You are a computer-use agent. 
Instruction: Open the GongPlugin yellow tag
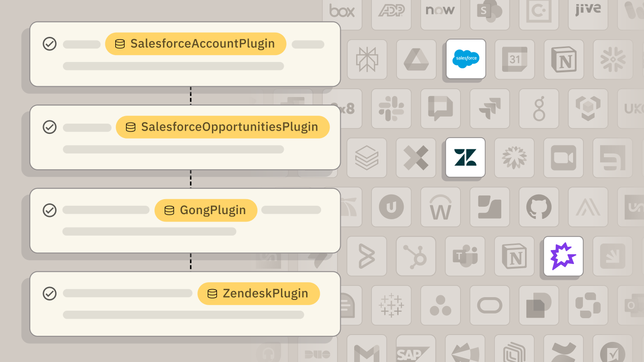(x=206, y=210)
